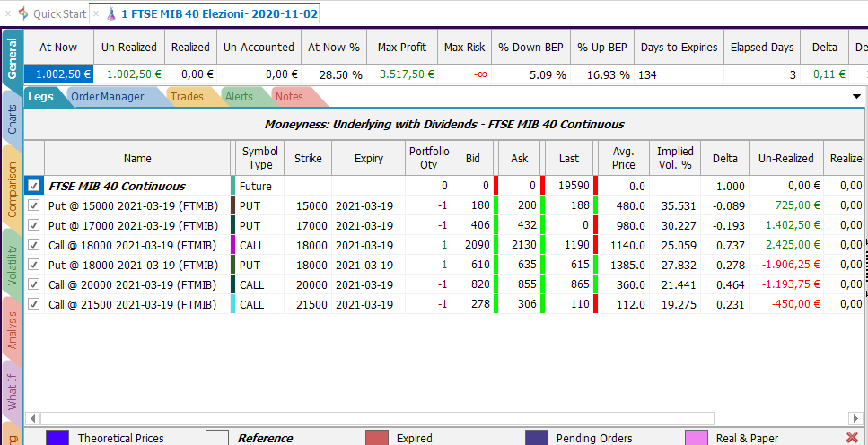This screenshot has height=445, width=868.
Task: Click the Theoretical Prices blue color swatch
Action: click(57, 438)
